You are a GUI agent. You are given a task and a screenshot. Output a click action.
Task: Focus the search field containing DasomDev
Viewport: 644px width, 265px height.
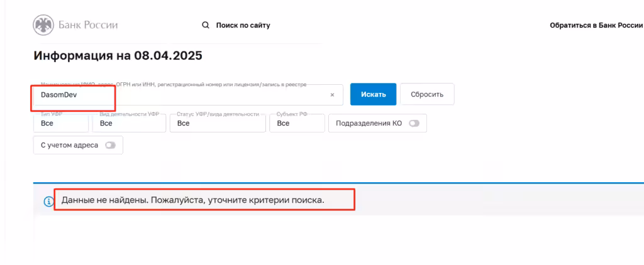coord(187,95)
